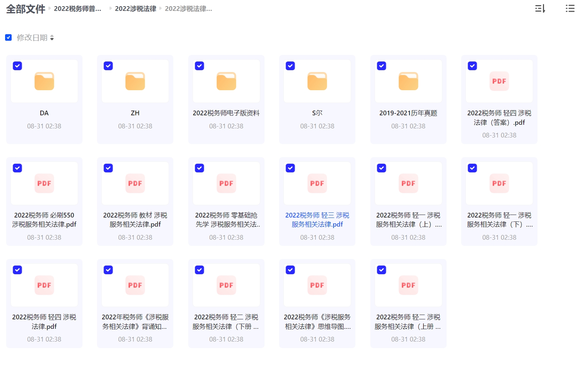Select the 轻二 涉税服务相关法律（上册 thumbnail
The height and width of the screenshot is (371, 588).
(408, 285)
